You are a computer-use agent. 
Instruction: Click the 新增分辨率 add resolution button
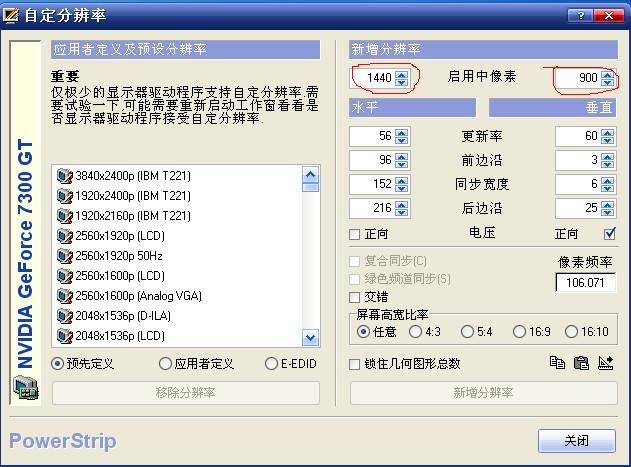[x=484, y=393]
